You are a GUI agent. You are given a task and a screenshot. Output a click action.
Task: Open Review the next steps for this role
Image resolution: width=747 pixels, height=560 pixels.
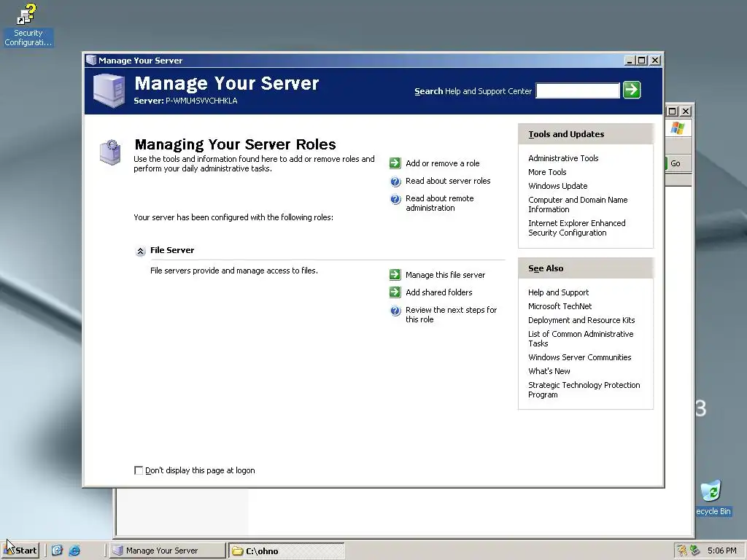(451, 314)
